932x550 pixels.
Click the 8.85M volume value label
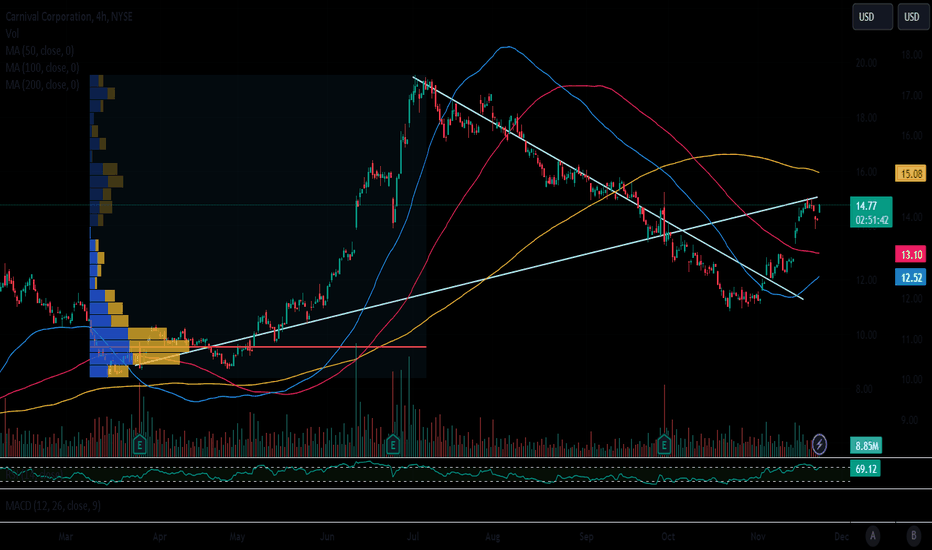[x=866, y=445]
